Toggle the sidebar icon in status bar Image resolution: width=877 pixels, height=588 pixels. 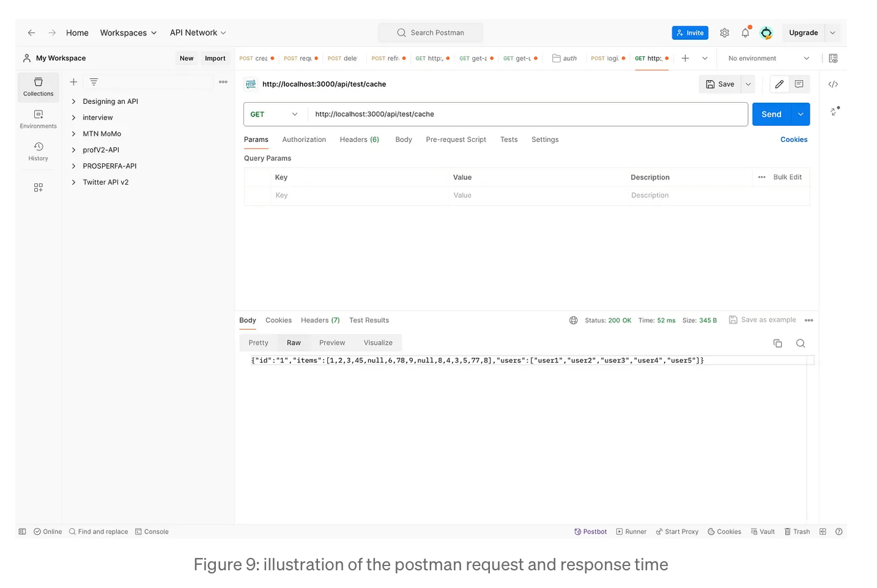[23, 532]
